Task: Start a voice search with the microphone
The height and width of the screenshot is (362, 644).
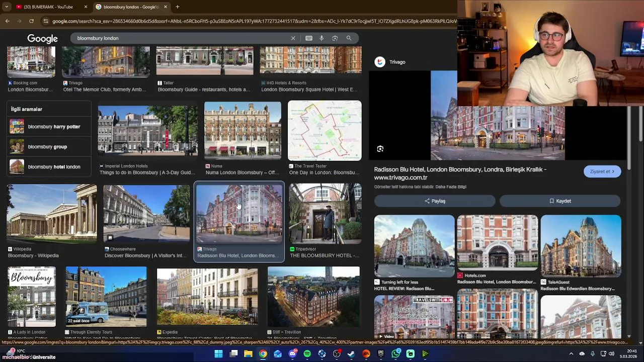Action: [321, 38]
